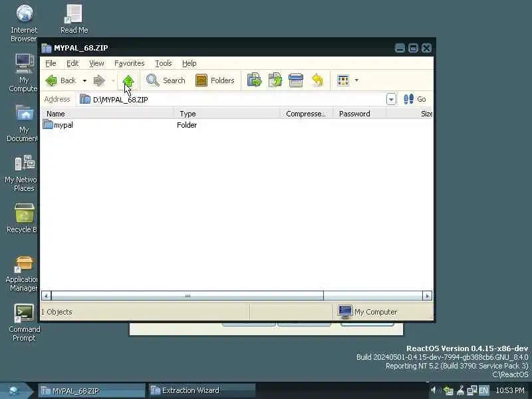Sort by the Password column header
The image size is (532, 399).
pos(360,114)
